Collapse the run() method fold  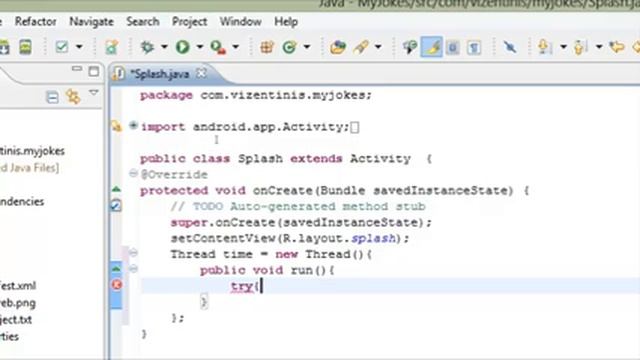click(x=133, y=269)
